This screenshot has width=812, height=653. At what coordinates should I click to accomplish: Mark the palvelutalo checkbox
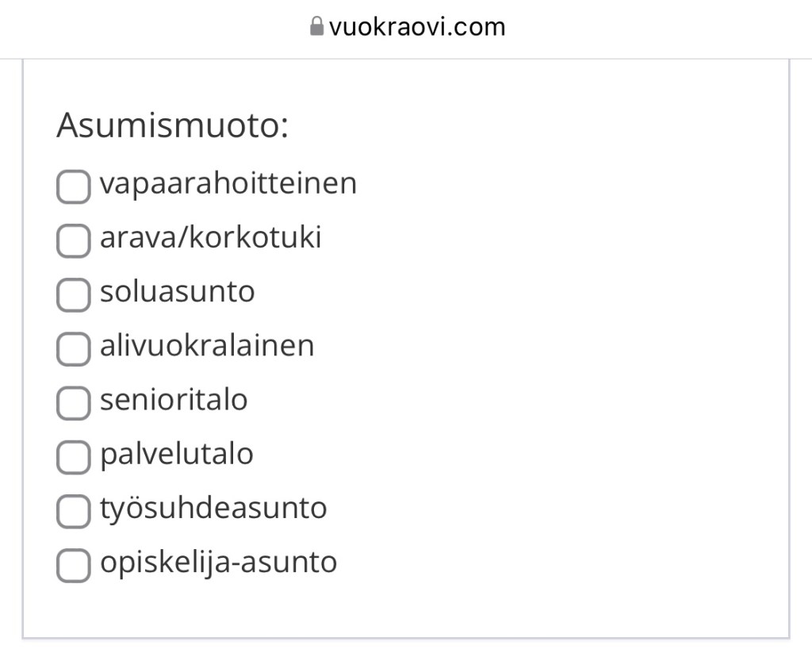73,456
